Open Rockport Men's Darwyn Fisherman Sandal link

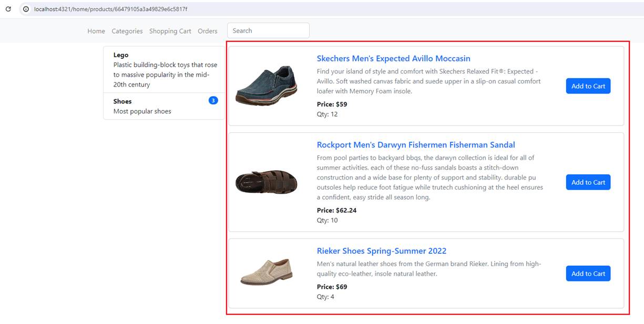416,145
